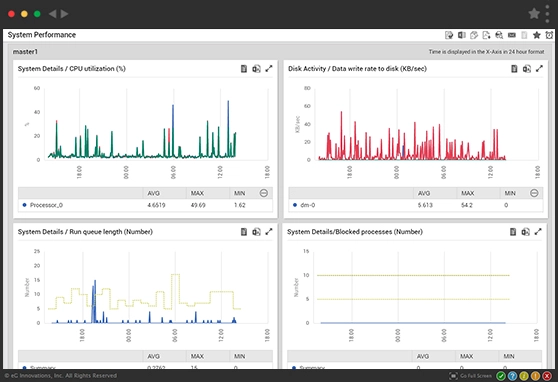558x382 pixels.
Task: Export Blocked processes chart via Office icon
Action: pyautogui.click(x=525, y=232)
